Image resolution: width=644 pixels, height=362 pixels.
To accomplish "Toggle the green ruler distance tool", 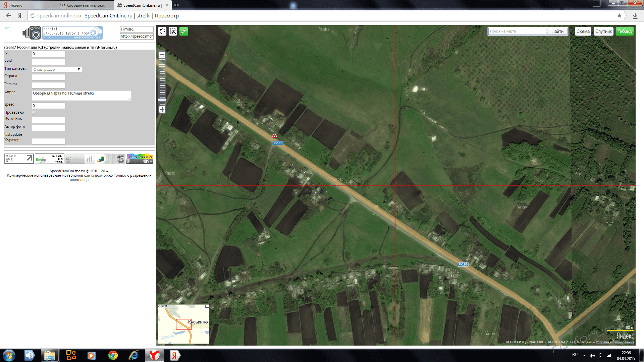I will click(x=183, y=32).
